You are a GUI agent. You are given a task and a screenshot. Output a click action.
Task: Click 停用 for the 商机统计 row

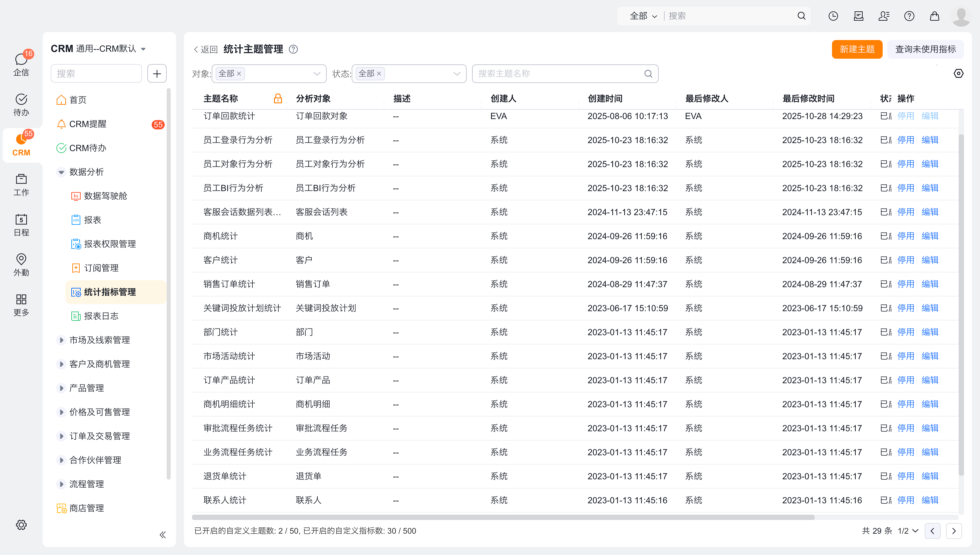click(905, 236)
